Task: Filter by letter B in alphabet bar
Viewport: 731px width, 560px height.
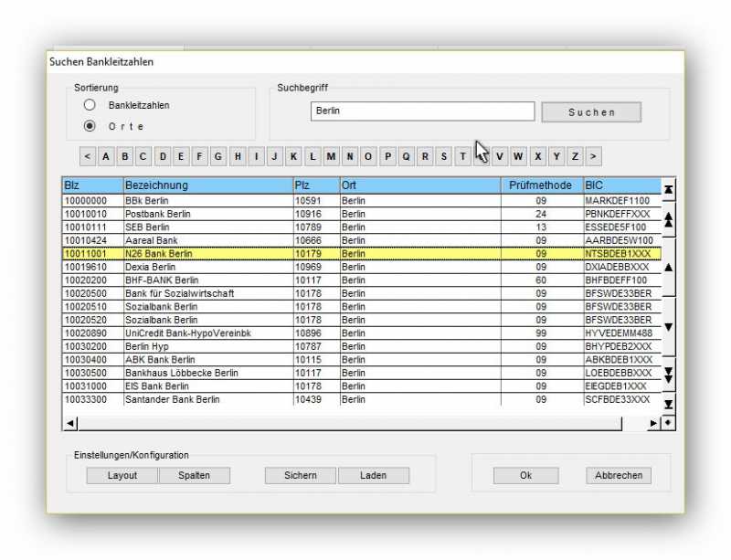Action: pyautogui.click(x=125, y=156)
